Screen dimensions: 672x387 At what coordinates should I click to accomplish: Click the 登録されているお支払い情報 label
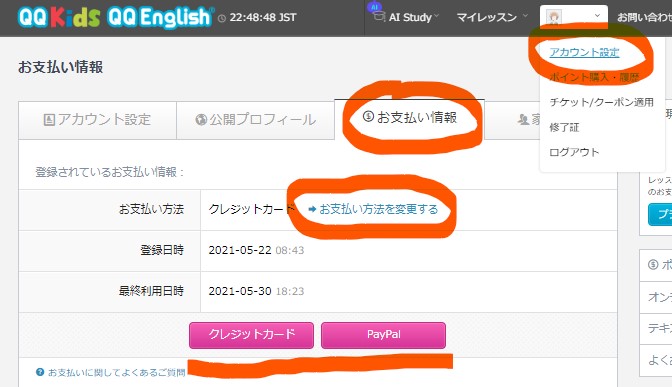[110, 172]
